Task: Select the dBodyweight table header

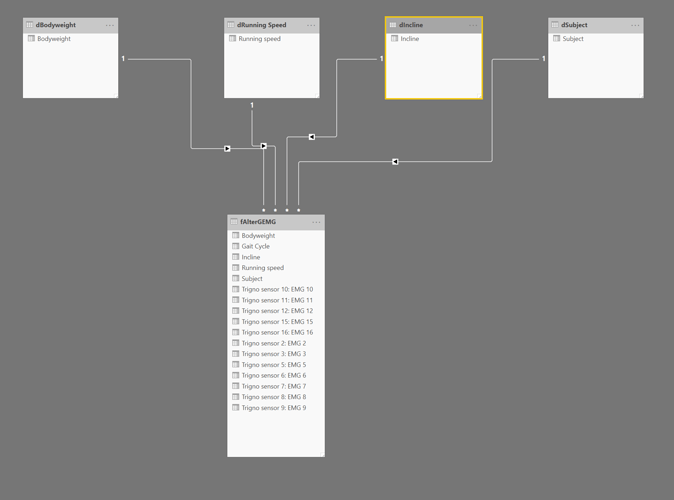Action: (70, 25)
